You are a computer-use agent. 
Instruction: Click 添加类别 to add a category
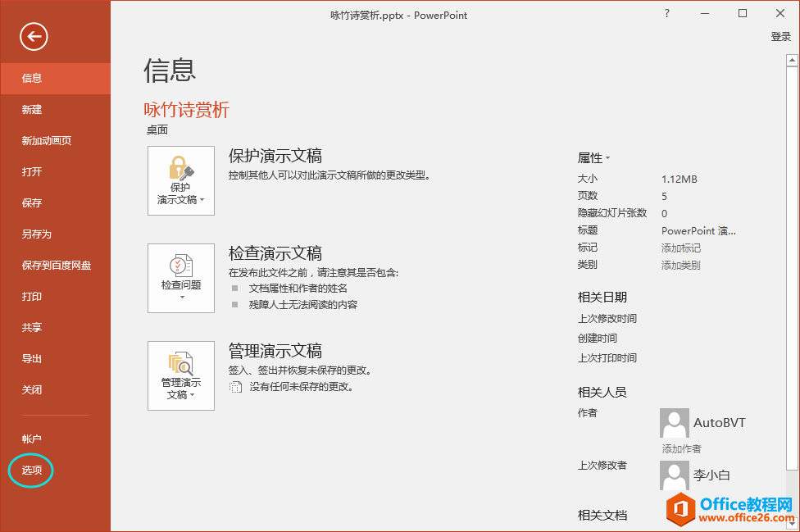point(680,264)
